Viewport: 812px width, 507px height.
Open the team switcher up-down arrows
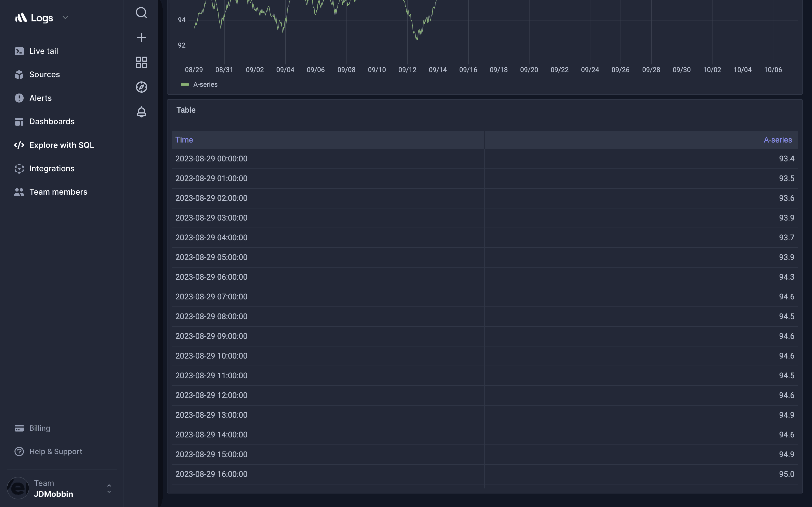(x=109, y=488)
